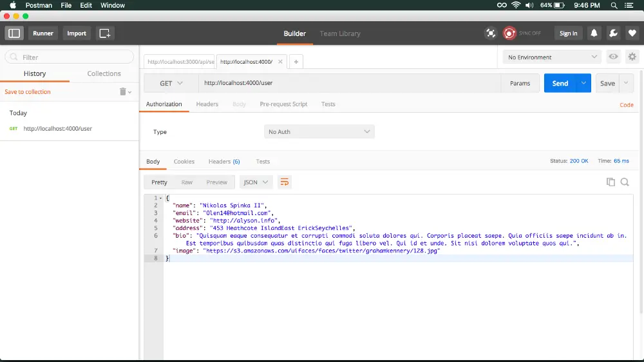Open the No Environment selector
Screen dimensions: 644x362
552,57
